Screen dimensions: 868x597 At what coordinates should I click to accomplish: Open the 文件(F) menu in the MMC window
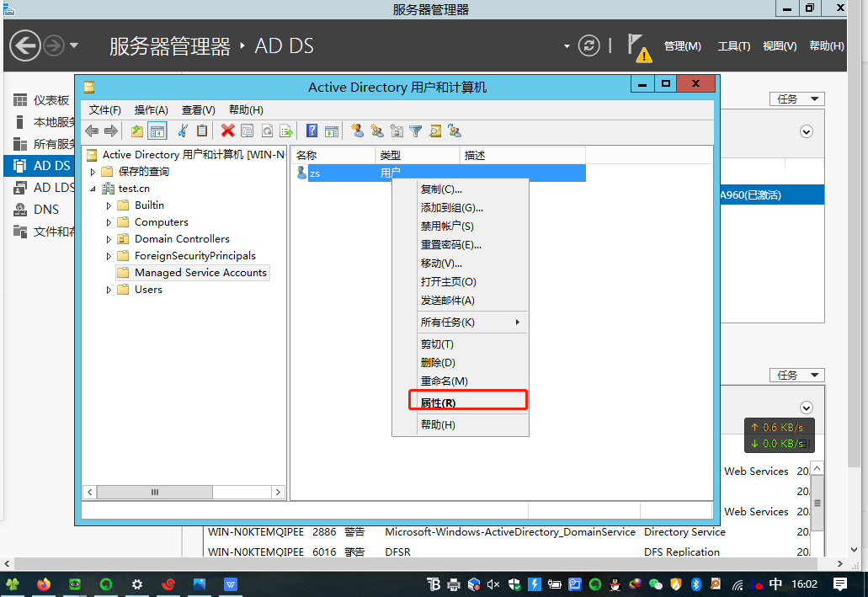(104, 109)
